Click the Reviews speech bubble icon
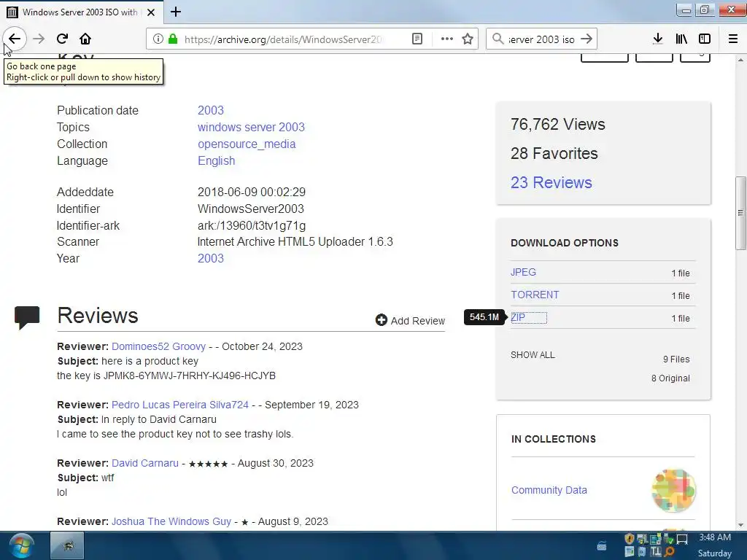 pyautogui.click(x=27, y=318)
